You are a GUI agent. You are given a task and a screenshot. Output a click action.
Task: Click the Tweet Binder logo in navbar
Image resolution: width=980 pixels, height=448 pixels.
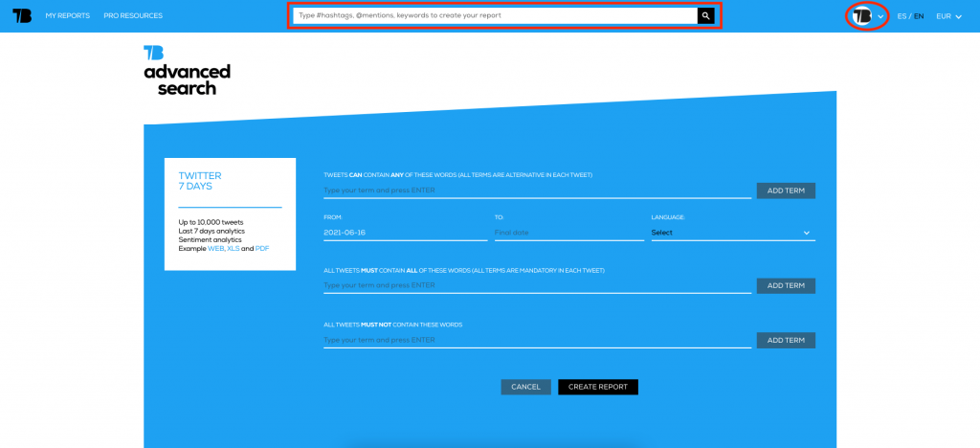[22, 15]
